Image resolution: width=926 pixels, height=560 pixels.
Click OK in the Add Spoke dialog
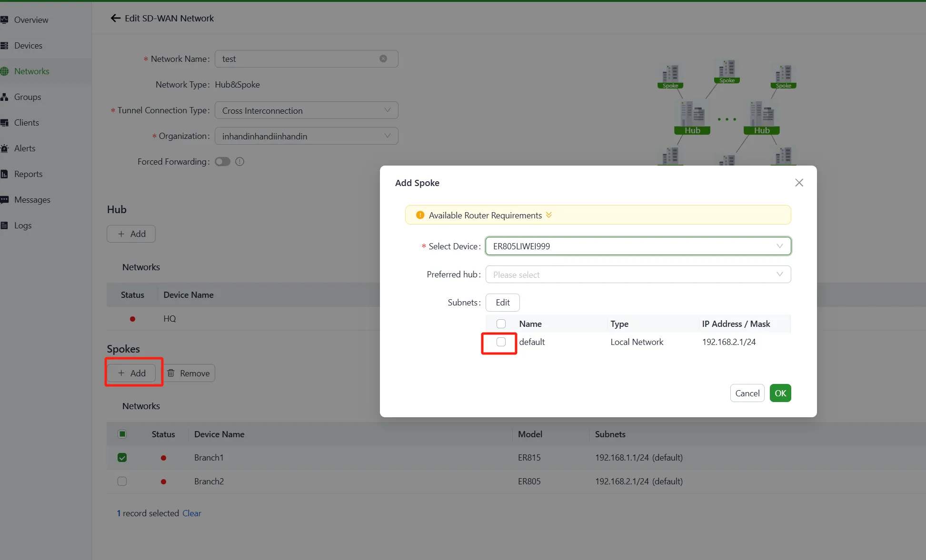(780, 393)
